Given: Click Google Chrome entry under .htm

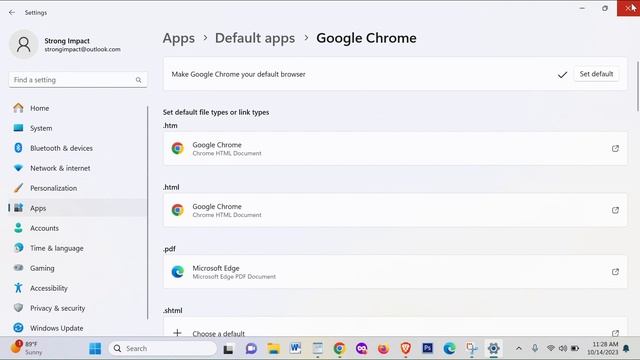Looking at the screenshot, I should (x=395, y=149).
